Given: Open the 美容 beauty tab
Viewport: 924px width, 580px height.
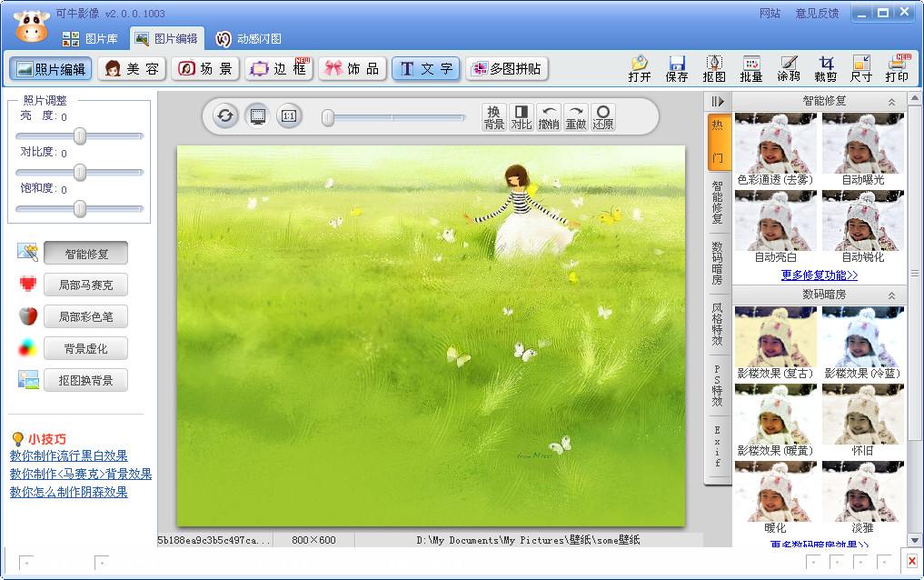Looking at the screenshot, I should (x=132, y=69).
